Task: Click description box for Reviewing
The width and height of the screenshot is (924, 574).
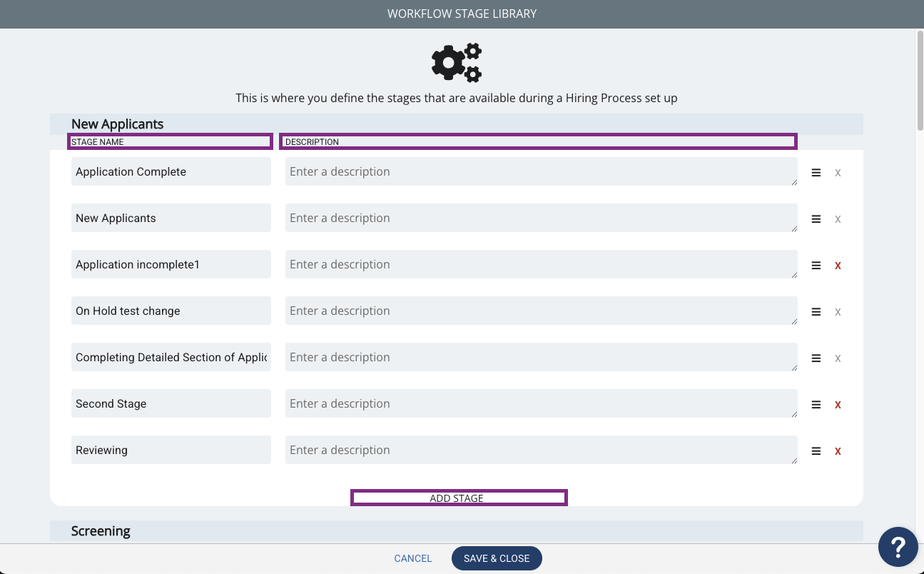Action: [x=542, y=450]
